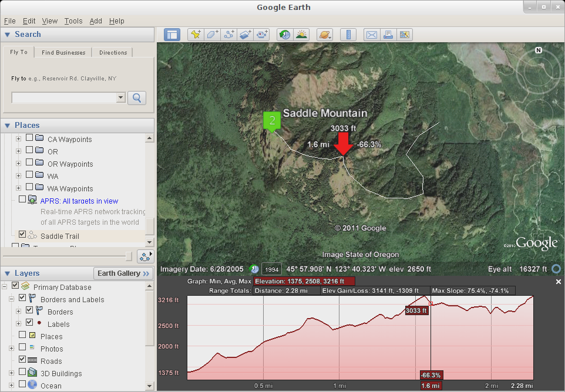Enable the 3D Buildings layer checkbox

[22, 371]
